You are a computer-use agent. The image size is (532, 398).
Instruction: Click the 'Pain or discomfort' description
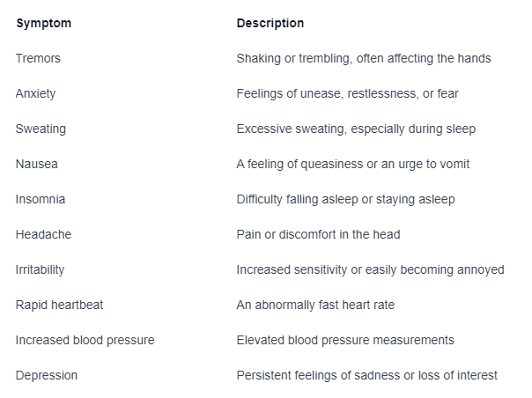click(x=318, y=234)
